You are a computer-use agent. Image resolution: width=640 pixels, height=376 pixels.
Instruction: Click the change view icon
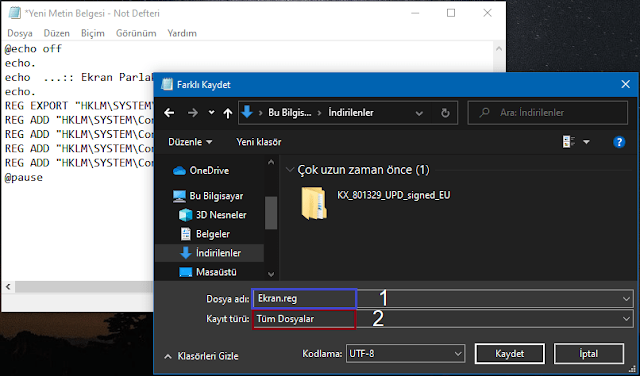pyautogui.click(x=569, y=142)
